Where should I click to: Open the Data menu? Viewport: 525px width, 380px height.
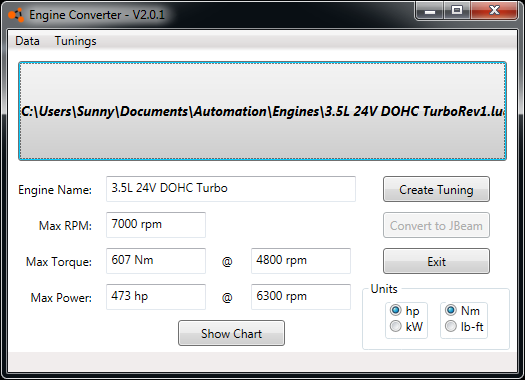tap(27, 41)
